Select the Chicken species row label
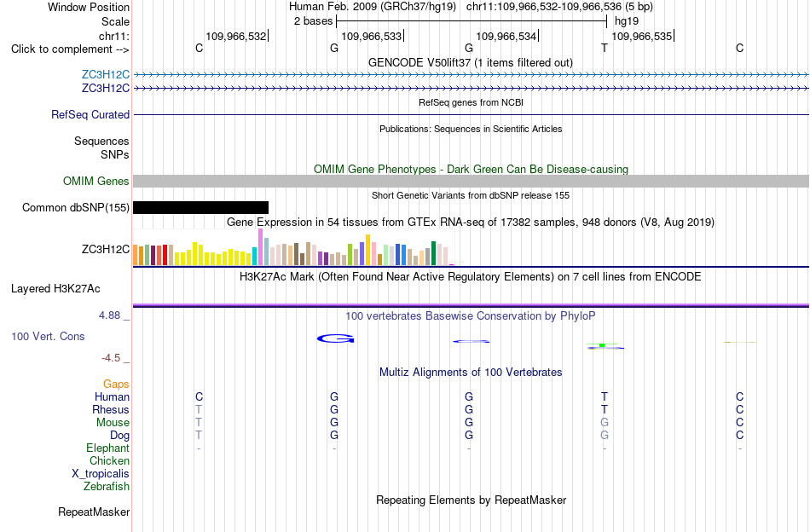 (x=109, y=460)
